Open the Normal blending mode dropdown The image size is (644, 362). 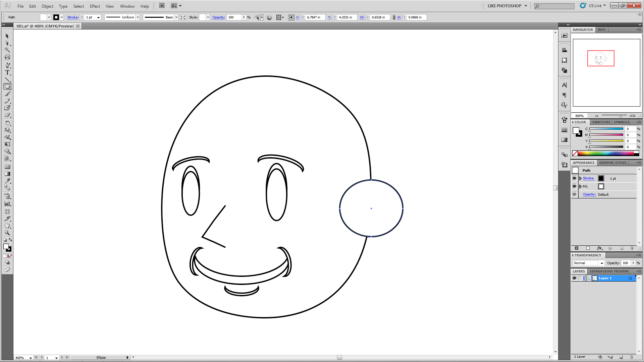602,263
